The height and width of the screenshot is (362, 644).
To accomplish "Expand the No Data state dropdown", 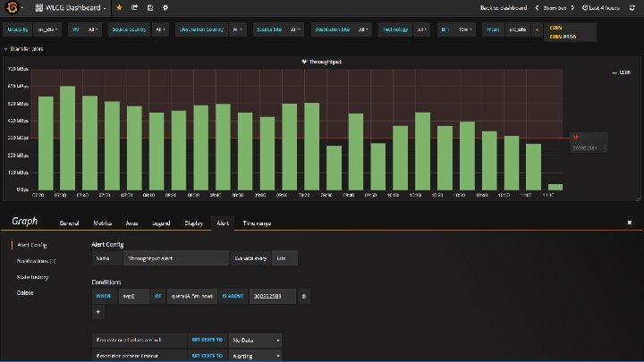I will point(255,341).
